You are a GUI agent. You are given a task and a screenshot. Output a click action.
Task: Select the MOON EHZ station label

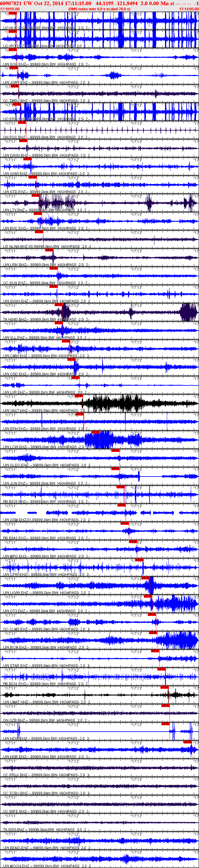click(46, 866)
